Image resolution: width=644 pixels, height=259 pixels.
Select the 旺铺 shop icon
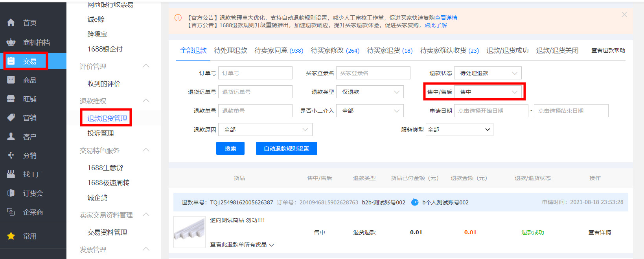click(x=11, y=99)
